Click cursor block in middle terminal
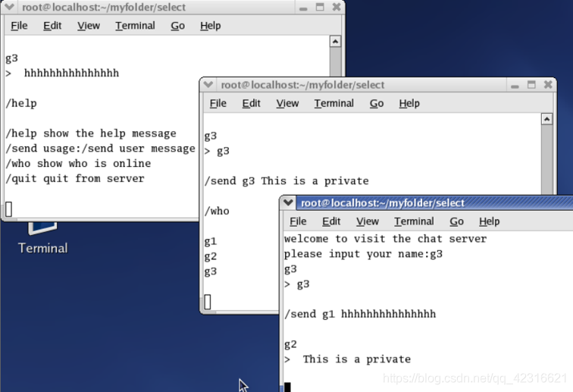Screen dimensions: 573x392 pos(208,302)
